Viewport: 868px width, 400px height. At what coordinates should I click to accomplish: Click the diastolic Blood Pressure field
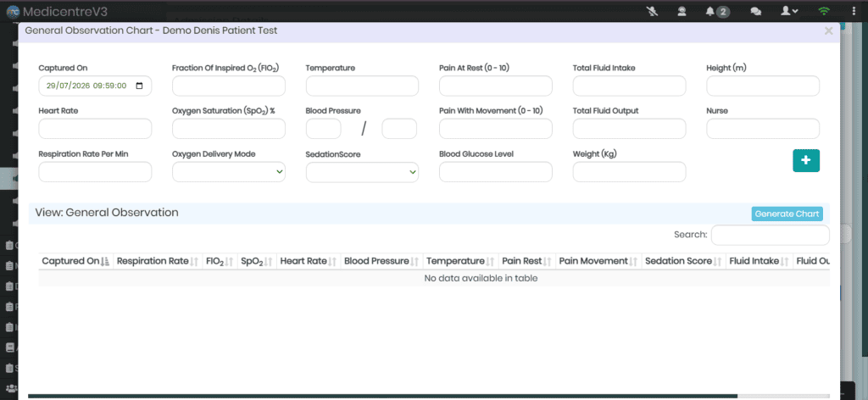[x=399, y=128]
